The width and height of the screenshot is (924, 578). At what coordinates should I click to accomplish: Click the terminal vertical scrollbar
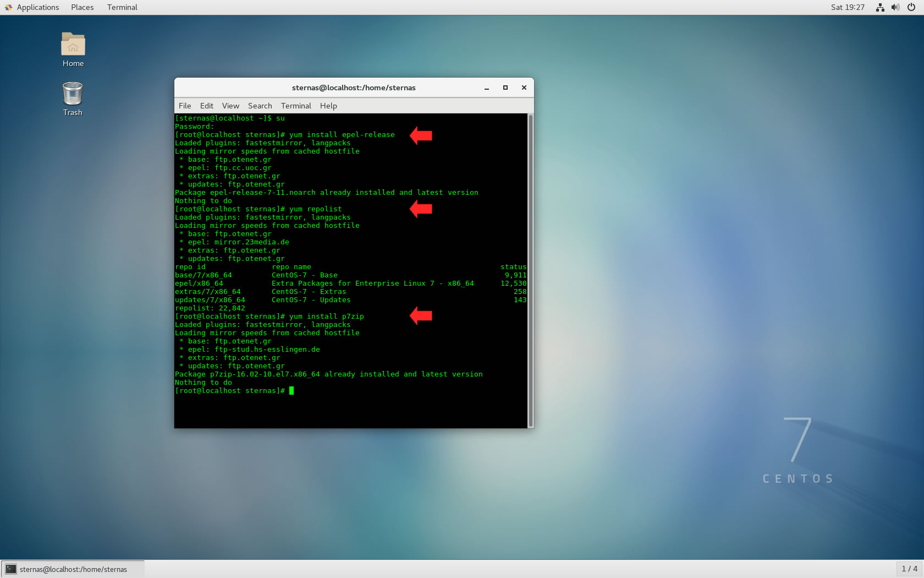tap(531, 270)
